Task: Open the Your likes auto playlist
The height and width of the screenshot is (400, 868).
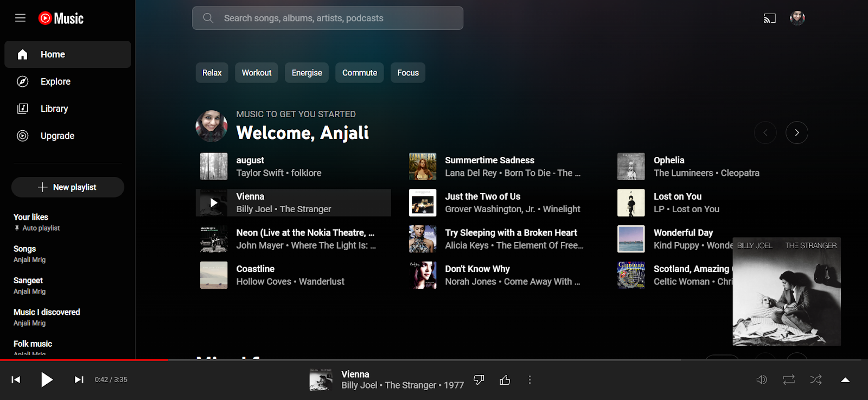Action: 67,222
